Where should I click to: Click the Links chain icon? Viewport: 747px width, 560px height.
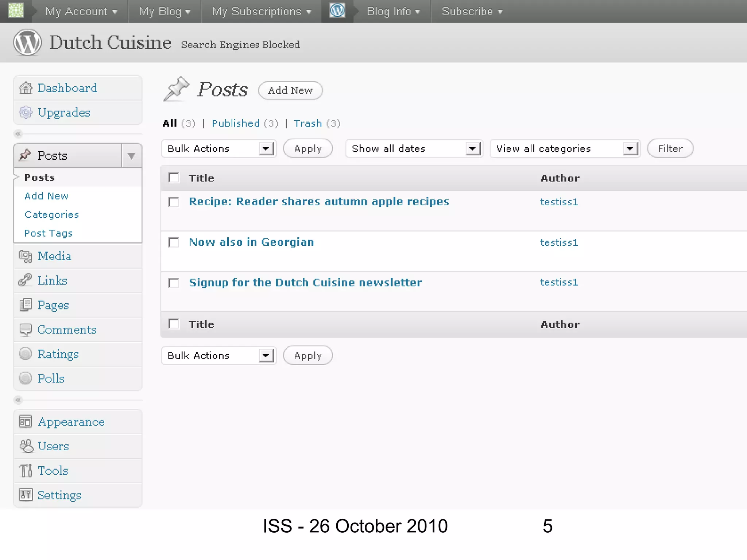(x=26, y=280)
